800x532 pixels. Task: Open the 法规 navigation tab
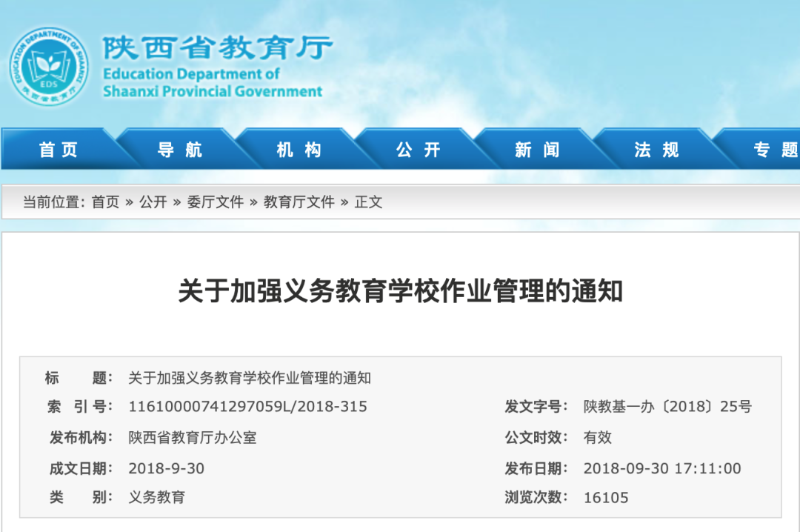pos(657,150)
